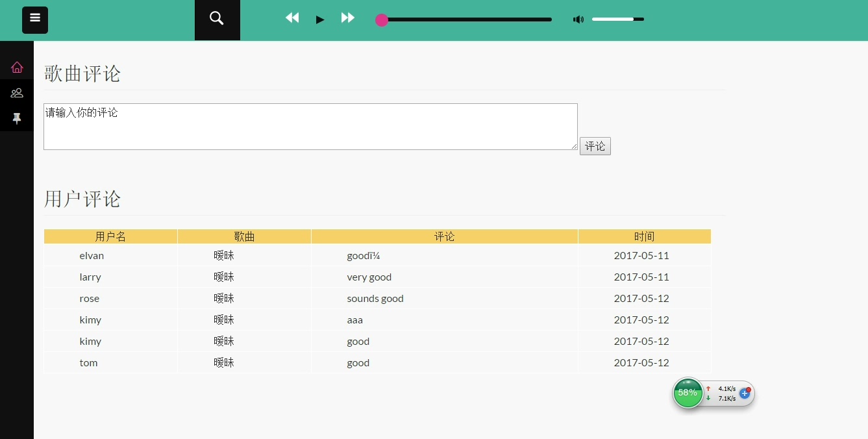Click tom's comment 'good'
The width and height of the screenshot is (868, 439).
pyautogui.click(x=358, y=363)
